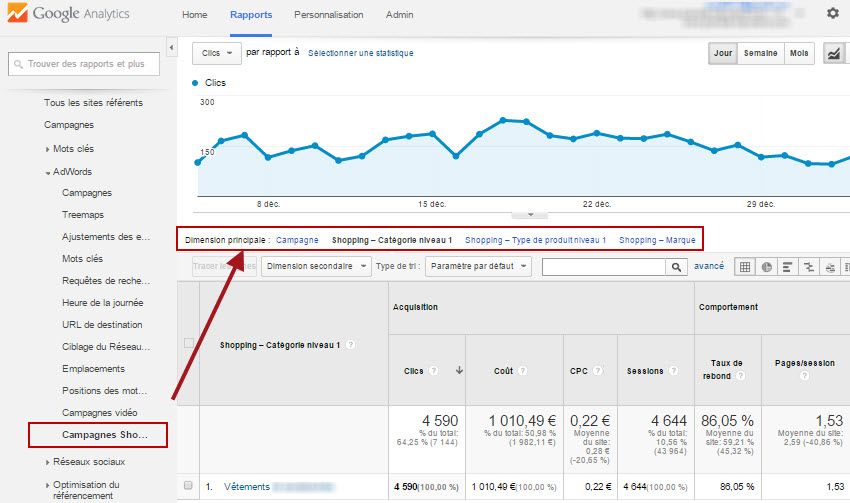Check the Vêtements row checkbox

tap(188, 485)
